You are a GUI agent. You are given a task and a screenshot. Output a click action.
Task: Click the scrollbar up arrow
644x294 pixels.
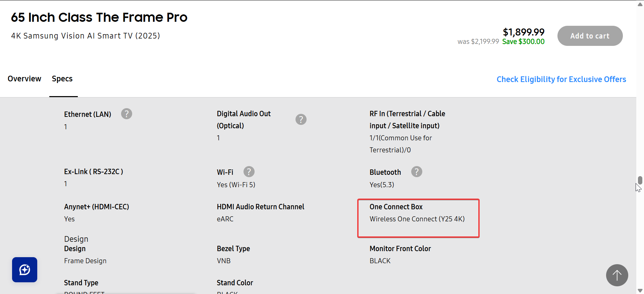(640, 4)
